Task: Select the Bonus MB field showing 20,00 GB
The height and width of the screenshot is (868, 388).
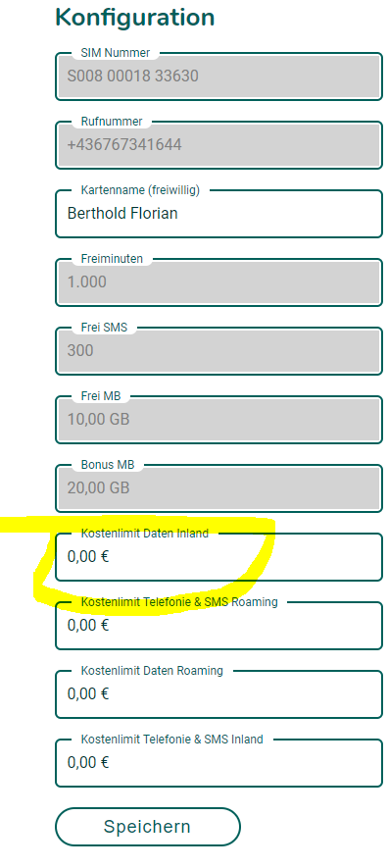Action: click(218, 488)
